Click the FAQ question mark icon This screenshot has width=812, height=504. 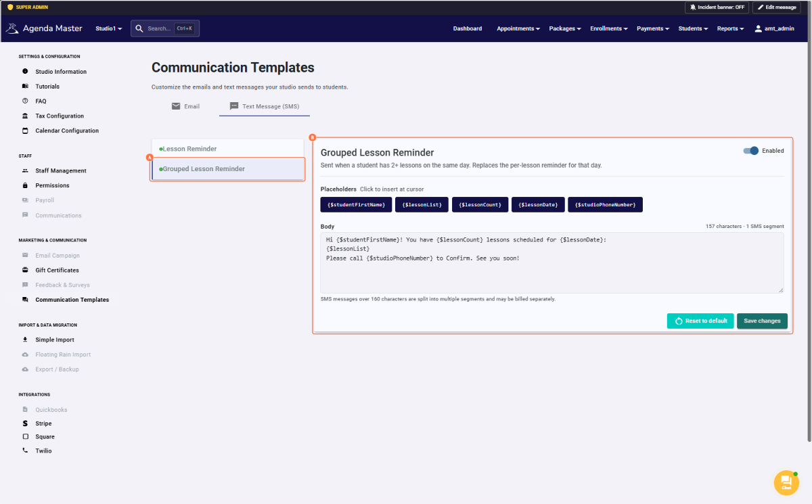[25, 101]
